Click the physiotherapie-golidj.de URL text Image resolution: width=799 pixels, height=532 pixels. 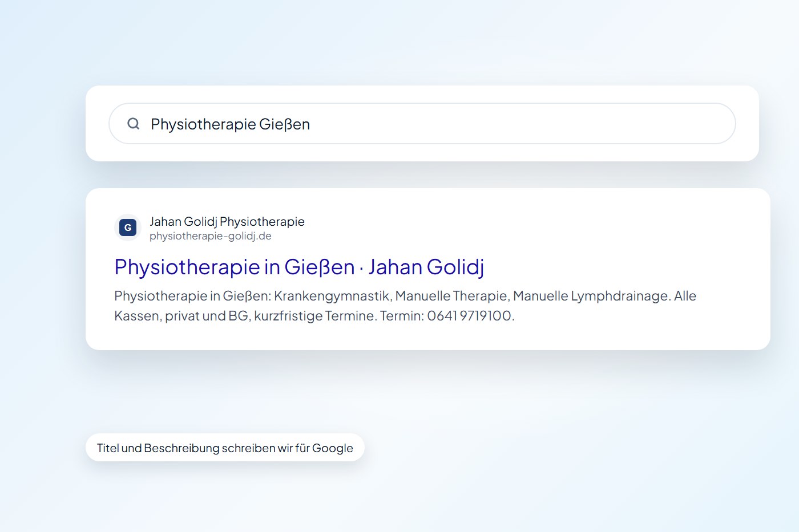[x=211, y=236]
